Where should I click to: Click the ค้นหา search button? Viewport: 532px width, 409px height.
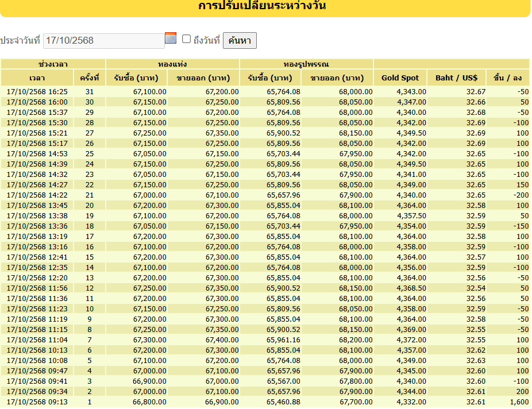240,40
